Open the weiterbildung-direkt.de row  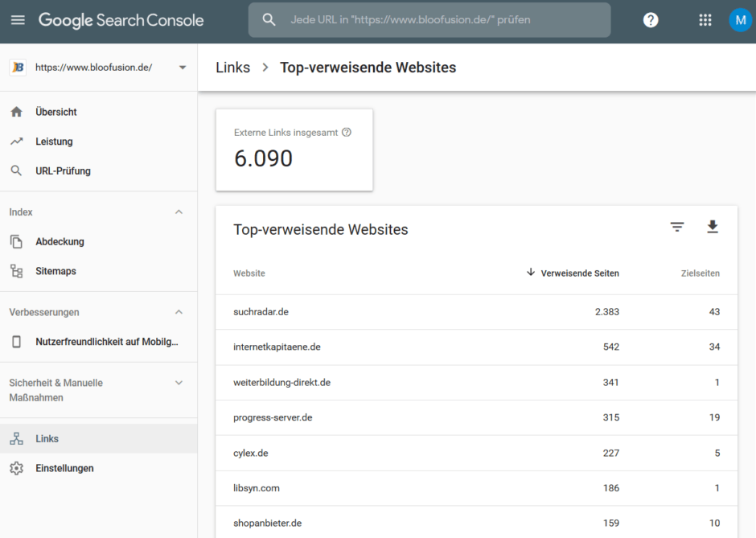[x=476, y=382]
